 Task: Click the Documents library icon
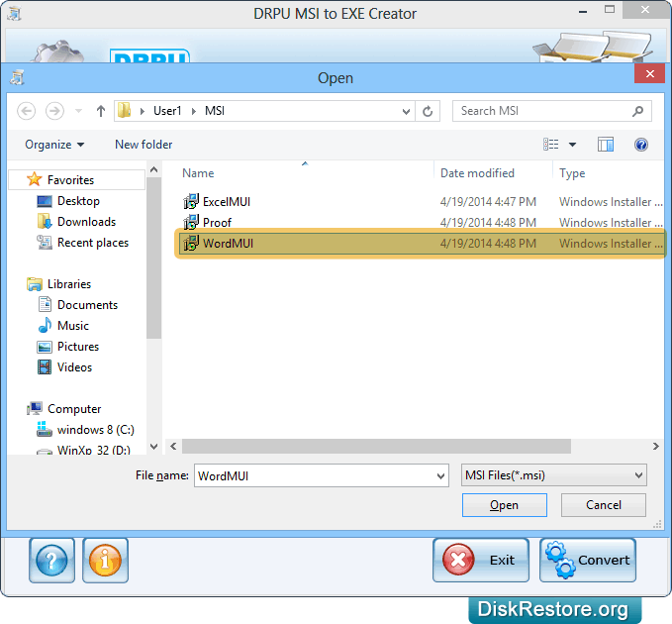45,304
